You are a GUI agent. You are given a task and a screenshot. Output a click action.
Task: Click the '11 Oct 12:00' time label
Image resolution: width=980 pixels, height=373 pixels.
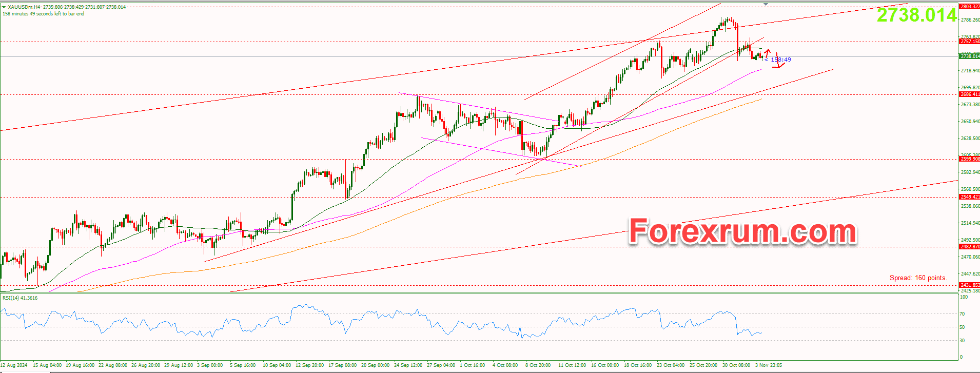tap(572, 365)
